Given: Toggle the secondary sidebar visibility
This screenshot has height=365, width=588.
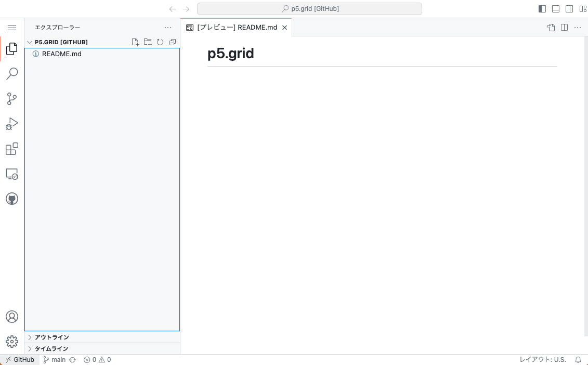Looking at the screenshot, I should point(569,9).
